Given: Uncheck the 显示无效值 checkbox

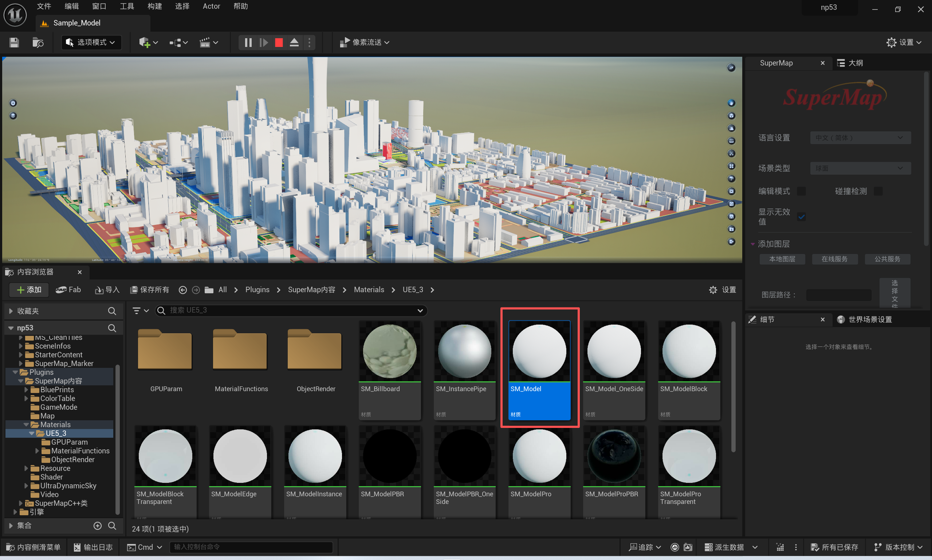Looking at the screenshot, I should pyautogui.click(x=801, y=216).
